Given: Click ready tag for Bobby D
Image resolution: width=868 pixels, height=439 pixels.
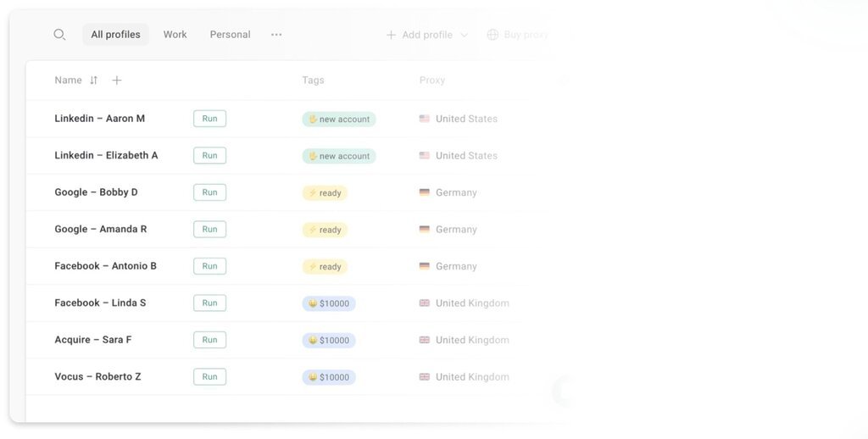Looking at the screenshot, I should (x=325, y=192).
